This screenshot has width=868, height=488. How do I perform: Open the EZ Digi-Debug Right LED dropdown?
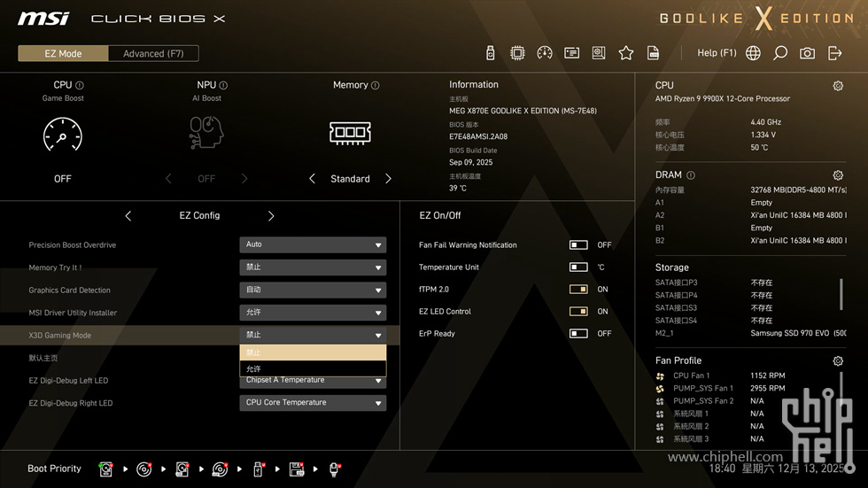pos(313,403)
